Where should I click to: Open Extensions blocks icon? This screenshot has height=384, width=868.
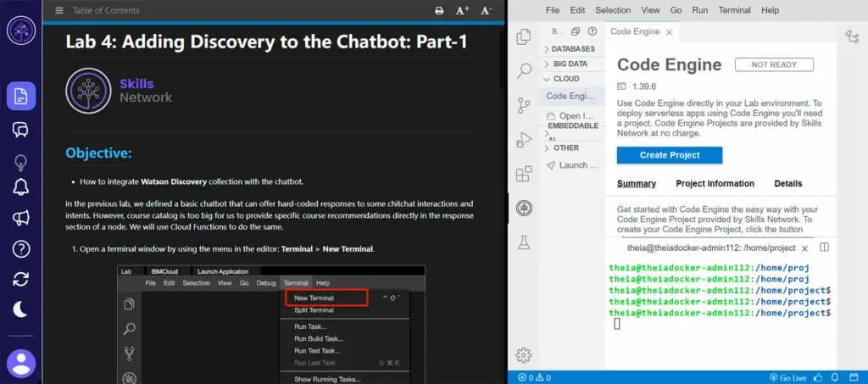(x=523, y=175)
